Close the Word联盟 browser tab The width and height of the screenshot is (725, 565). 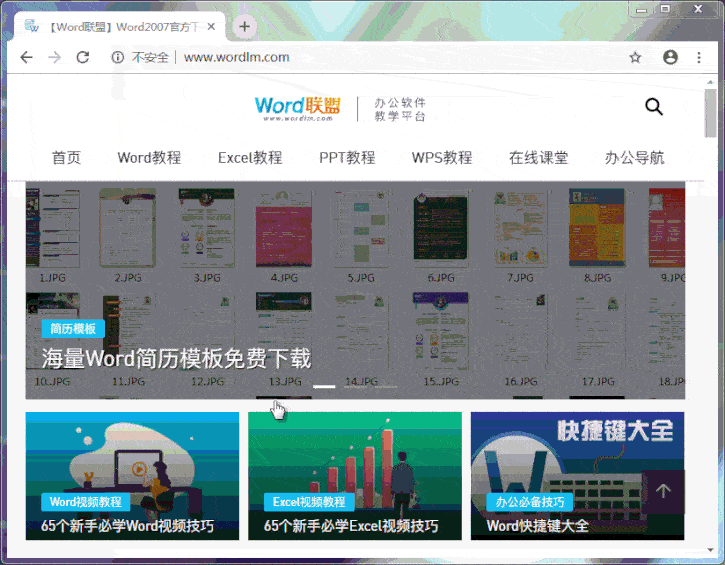(211, 27)
